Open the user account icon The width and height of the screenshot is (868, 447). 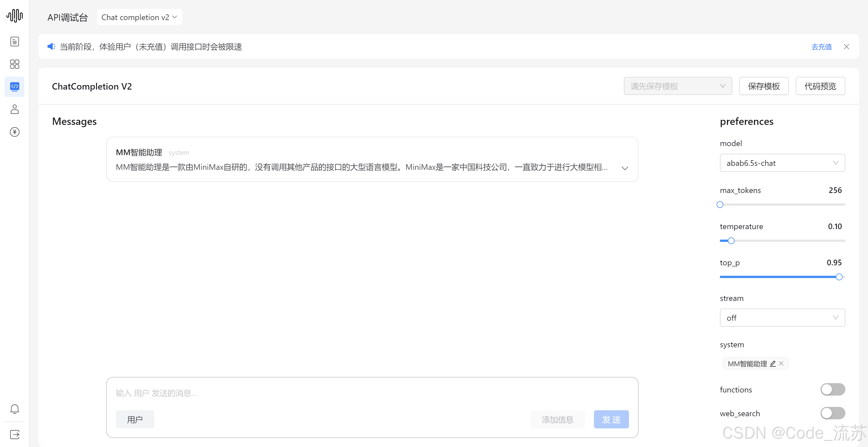click(x=14, y=109)
